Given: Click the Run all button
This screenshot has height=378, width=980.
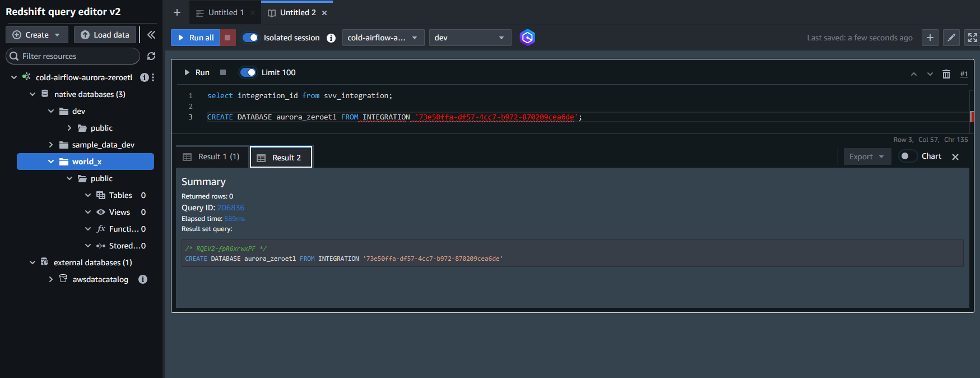Looking at the screenshot, I should [196, 38].
